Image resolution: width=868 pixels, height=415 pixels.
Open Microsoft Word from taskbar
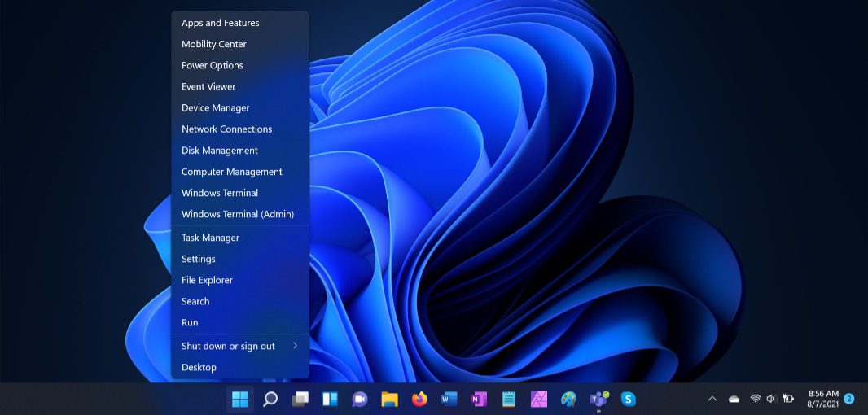(x=449, y=399)
